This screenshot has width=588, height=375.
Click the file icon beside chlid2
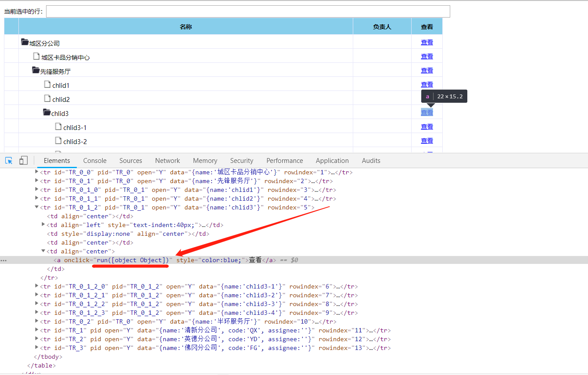pos(47,98)
